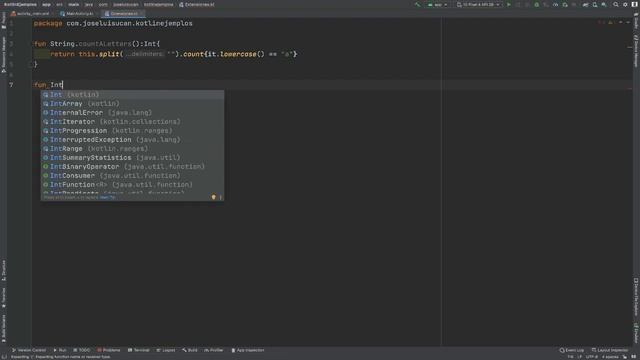Click the Extensiones.kt breadcrumb in navigation bar

[197, 4]
